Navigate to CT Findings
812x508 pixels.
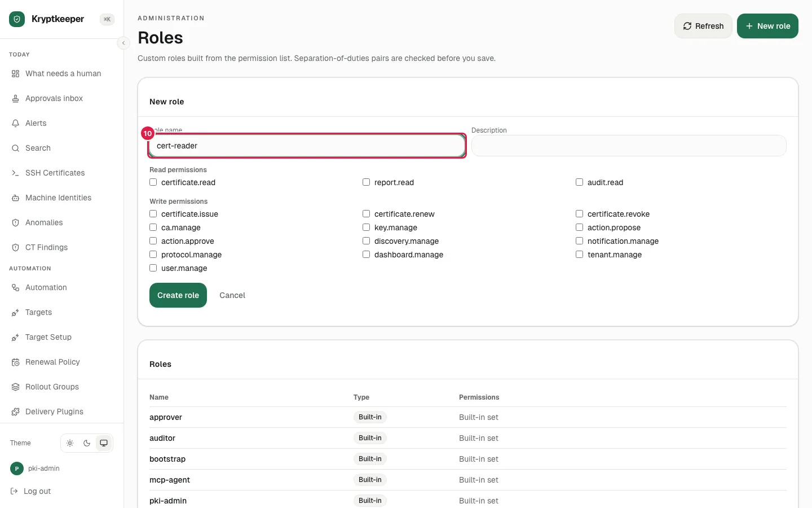pyautogui.click(x=62, y=248)
